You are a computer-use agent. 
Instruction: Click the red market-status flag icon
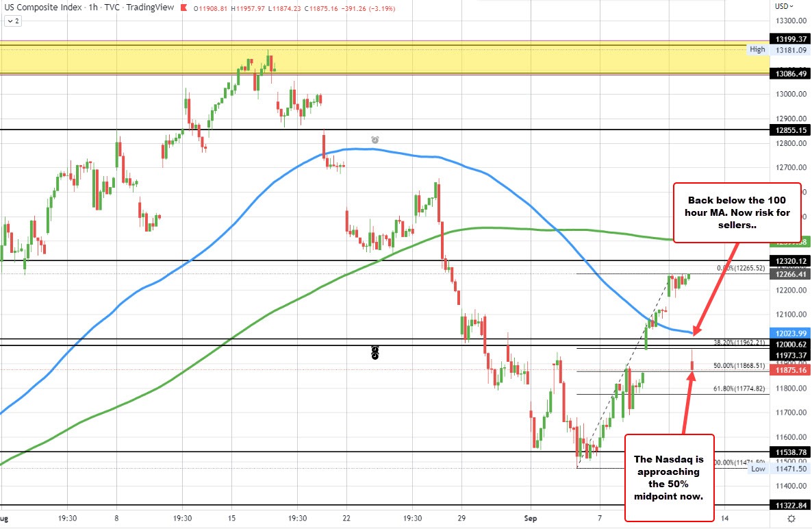click(x=184, y=8)
